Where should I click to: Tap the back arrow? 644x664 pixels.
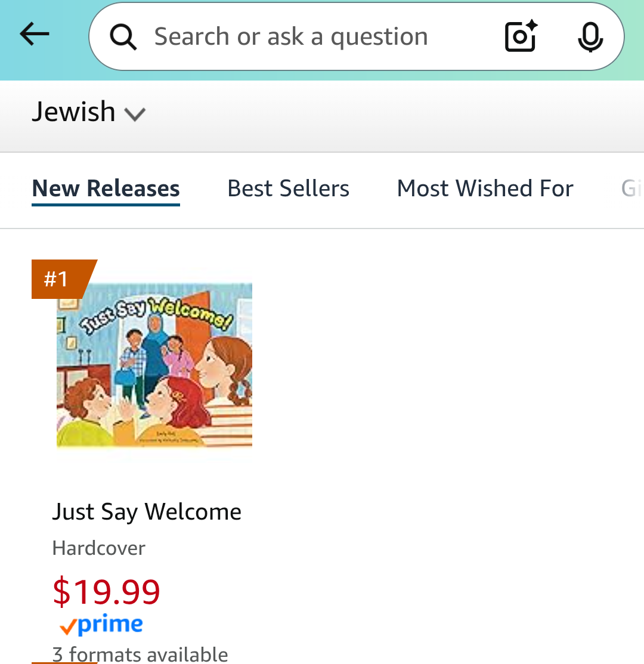(x=35, y=35)
